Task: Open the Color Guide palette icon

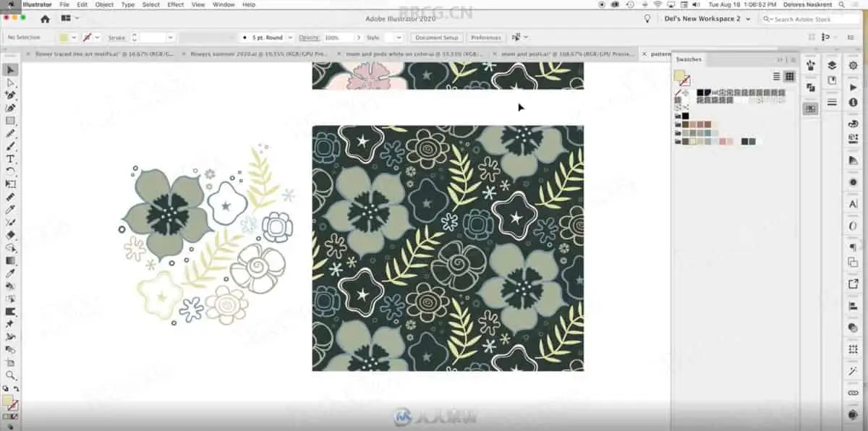Action: pos(853,124)
